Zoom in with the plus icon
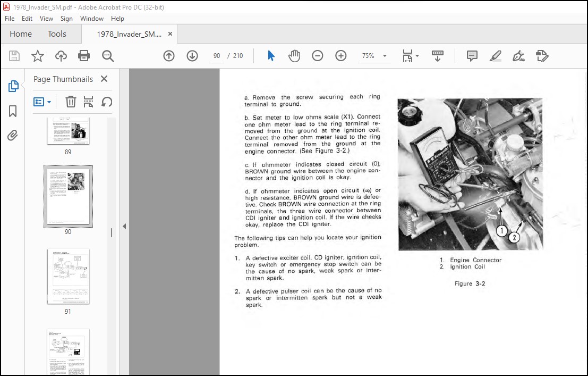Screen dimensions: 588x376 tap(341, 56)
